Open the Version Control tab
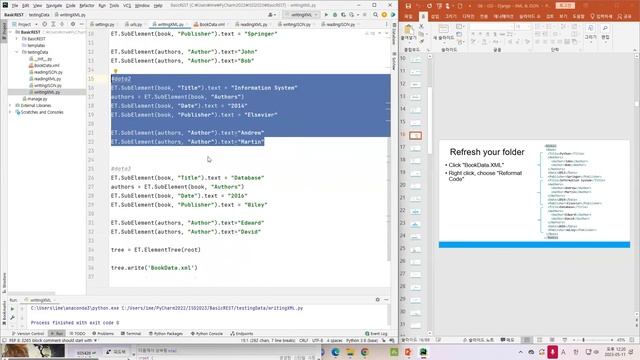This screenshot has width=640, height=360. point(27,334)
